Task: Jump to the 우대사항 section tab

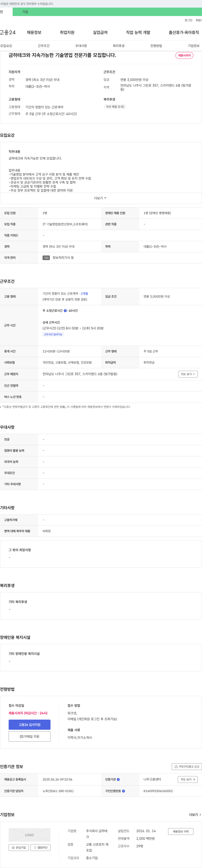Action: (81, 46)
